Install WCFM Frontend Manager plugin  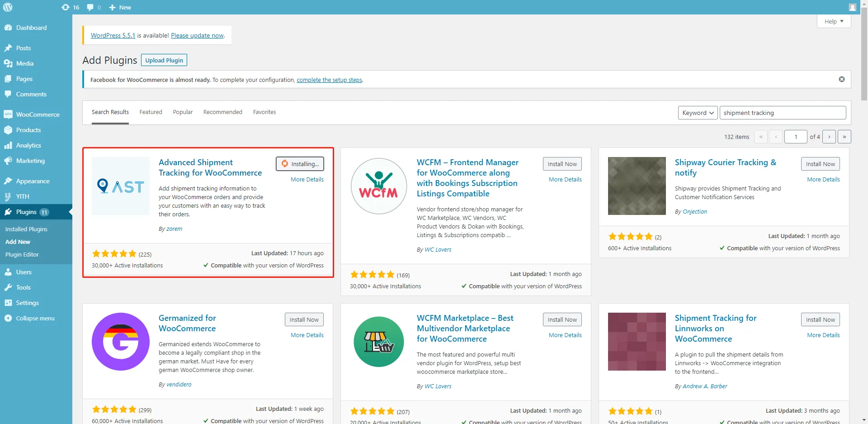562,164
